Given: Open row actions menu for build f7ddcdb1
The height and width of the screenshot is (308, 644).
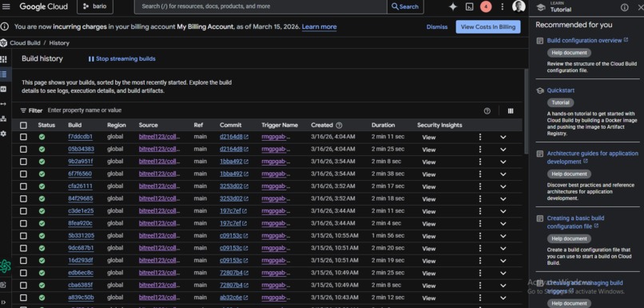Looking at the screenshot, I should (x=479, y=137).
